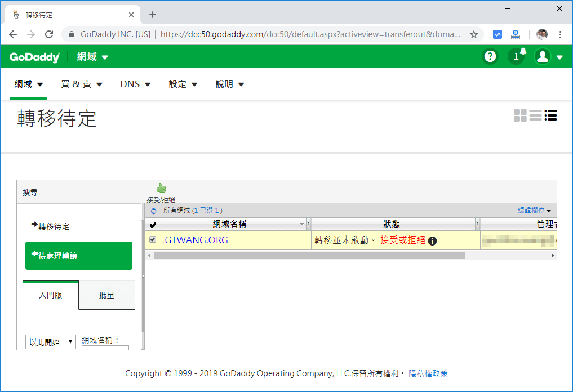Switch to grid view of domains
The image size is (573, 392).
520,115
